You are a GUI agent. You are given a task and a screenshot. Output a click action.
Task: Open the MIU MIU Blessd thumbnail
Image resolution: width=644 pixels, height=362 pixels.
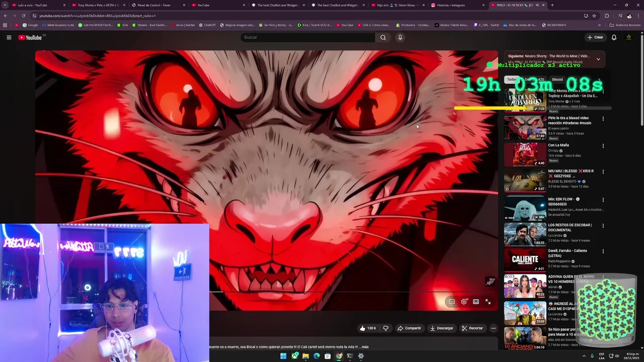click(525, 180)
